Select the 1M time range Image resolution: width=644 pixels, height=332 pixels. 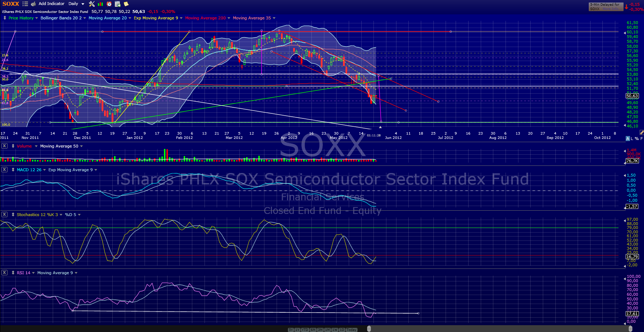(328, 330)
